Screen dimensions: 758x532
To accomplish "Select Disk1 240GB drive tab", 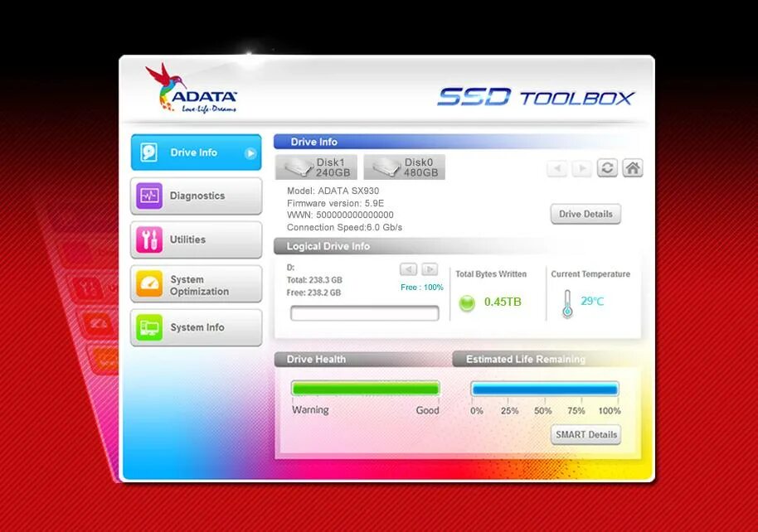I will click(x=316, y=167).
